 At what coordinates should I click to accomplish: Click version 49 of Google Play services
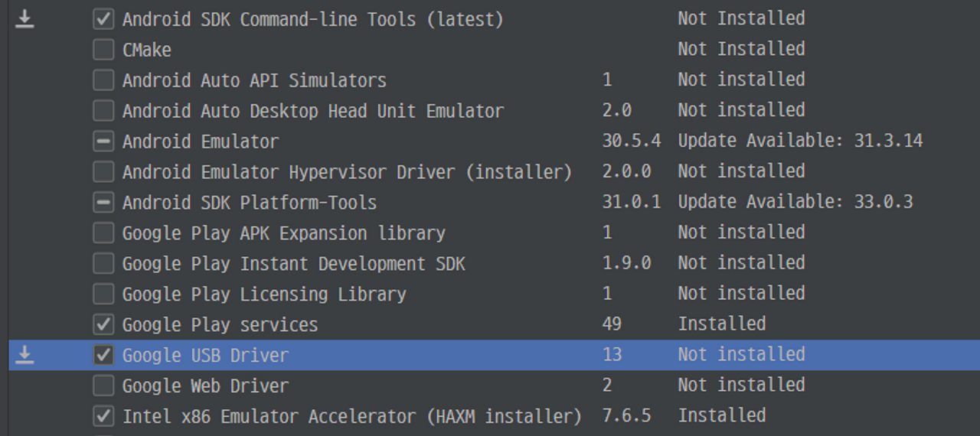coord(612,324)
